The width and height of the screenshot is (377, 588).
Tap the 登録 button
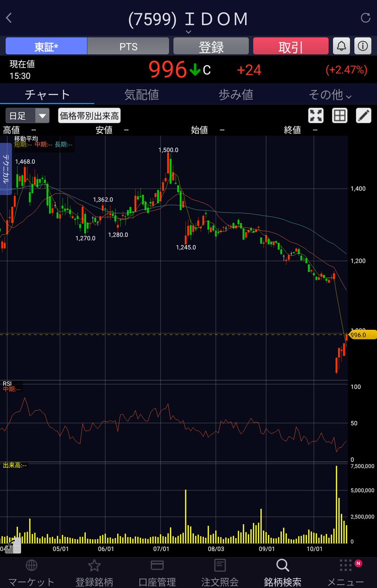click(211, 46)
